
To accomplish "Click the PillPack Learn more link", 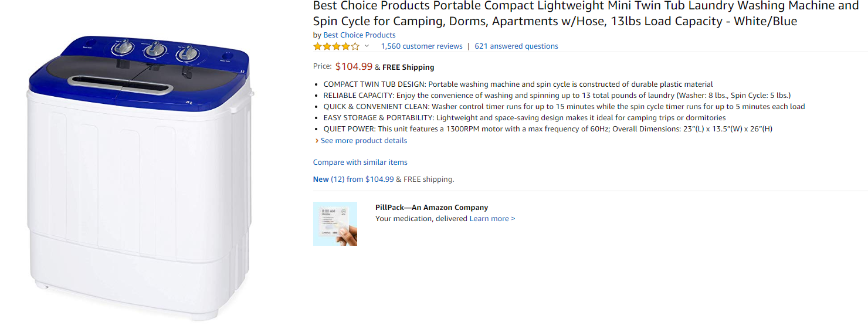I will [492, 219].
